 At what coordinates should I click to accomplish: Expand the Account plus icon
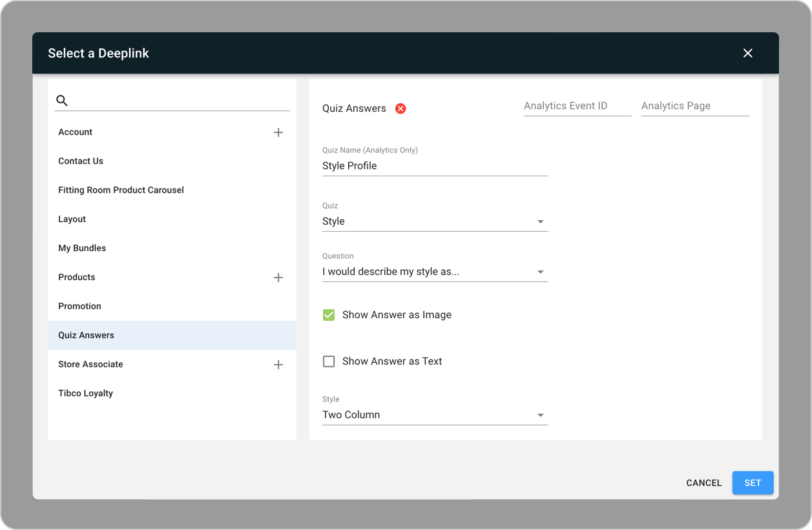[x=278, y=132]
